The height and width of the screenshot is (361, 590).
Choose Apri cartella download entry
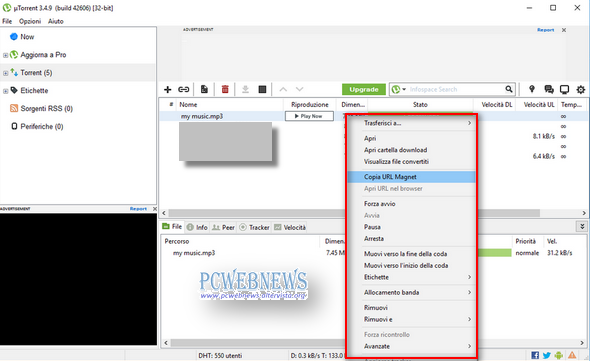pos(411,150)
